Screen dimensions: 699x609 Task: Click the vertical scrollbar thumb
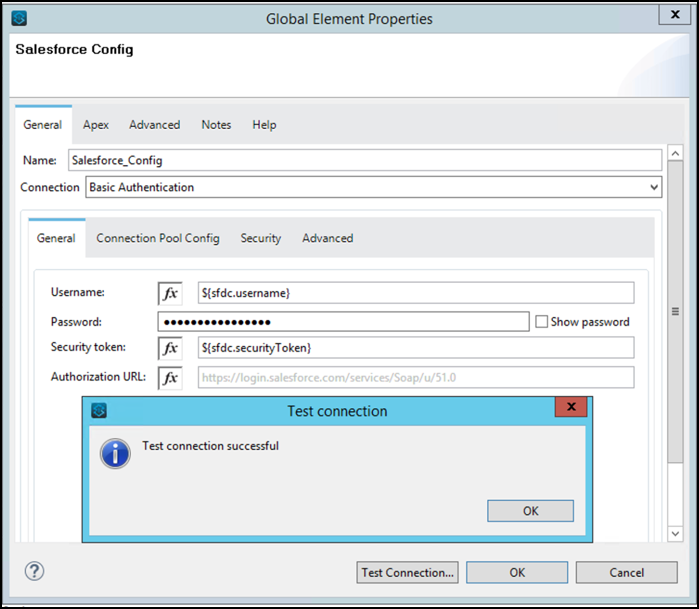(x=675, y=312)
